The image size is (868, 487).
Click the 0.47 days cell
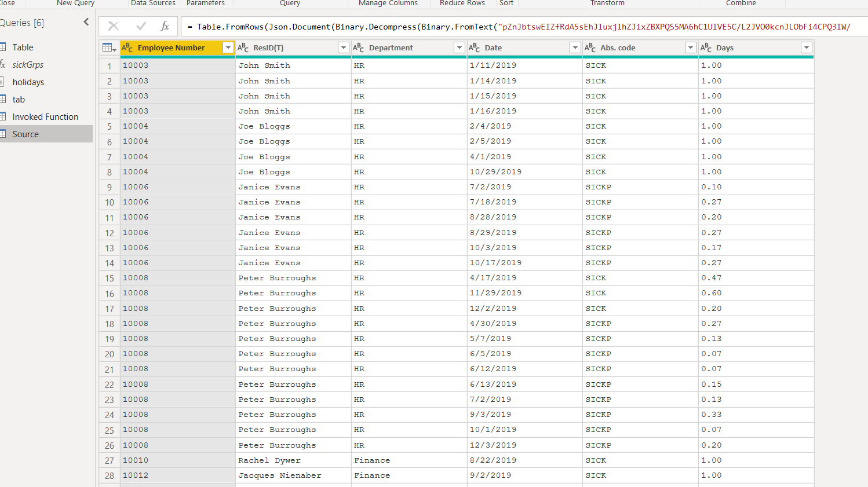point(756,278)
